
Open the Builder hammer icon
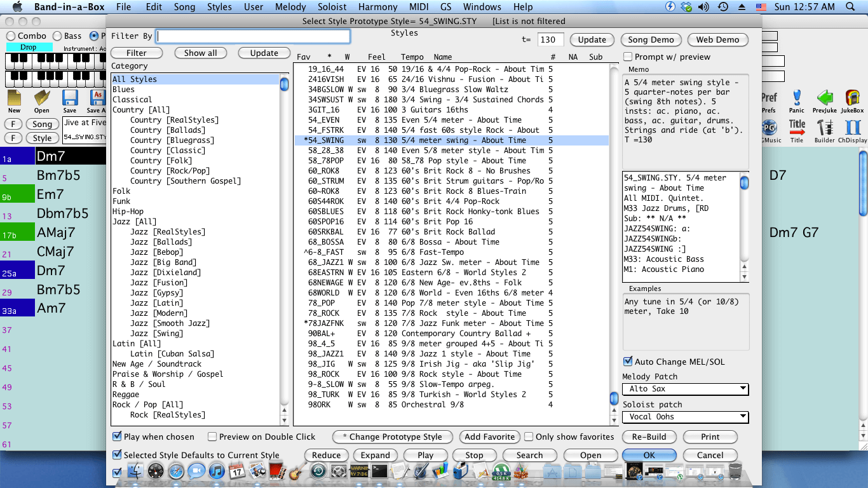click(825, 126)
